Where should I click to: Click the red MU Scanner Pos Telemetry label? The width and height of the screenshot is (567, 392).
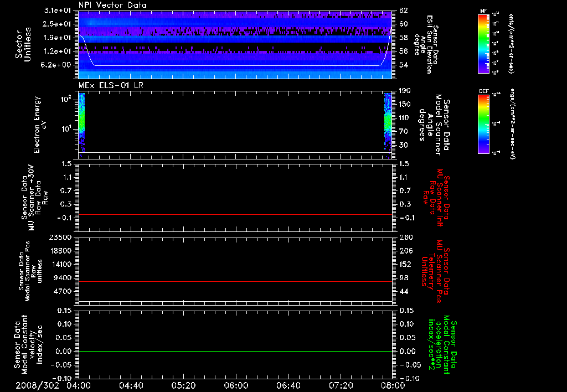click(436, 271)
